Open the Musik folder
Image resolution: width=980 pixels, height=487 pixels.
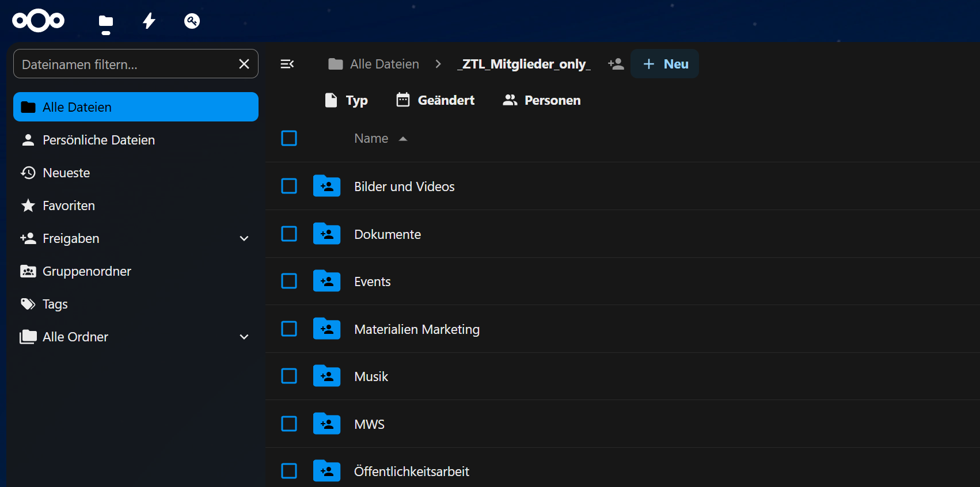[371, 376]
